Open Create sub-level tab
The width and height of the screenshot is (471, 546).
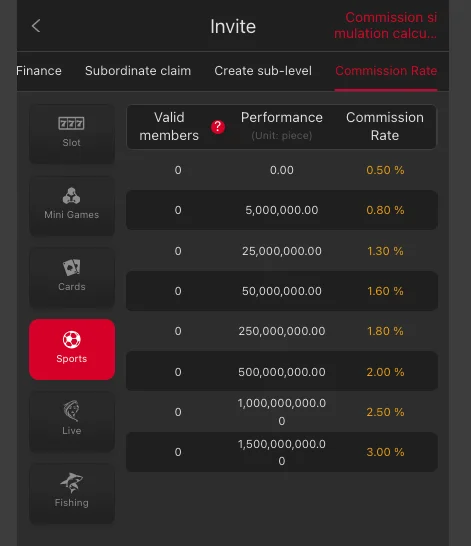(263, 71)
